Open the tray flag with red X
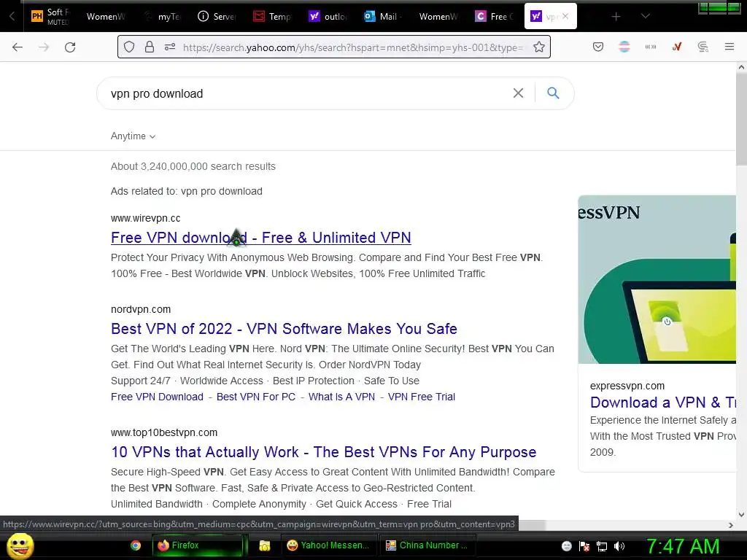747x560 pixels. coord(584,546)
